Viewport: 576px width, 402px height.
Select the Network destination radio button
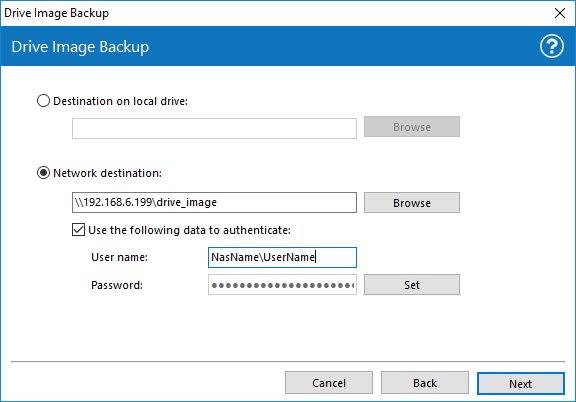coord(43,173)
